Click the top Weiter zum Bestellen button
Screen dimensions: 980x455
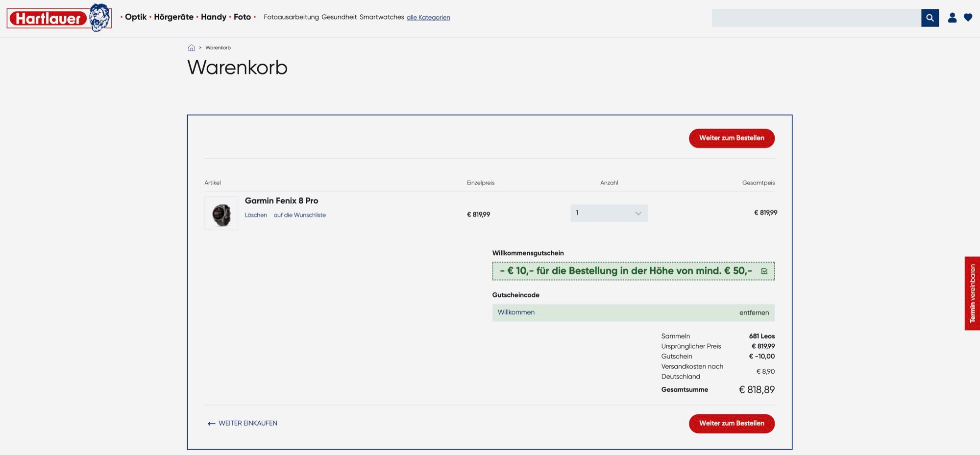pos(732,138)
